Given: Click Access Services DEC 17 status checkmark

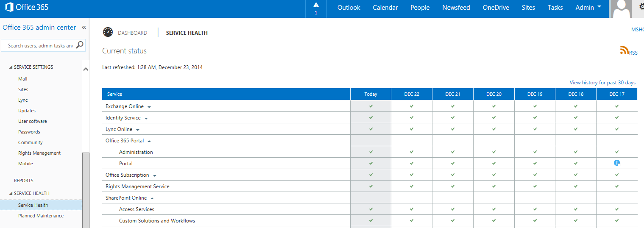Looking at the screenshot, I should click(x=617, y=209).
